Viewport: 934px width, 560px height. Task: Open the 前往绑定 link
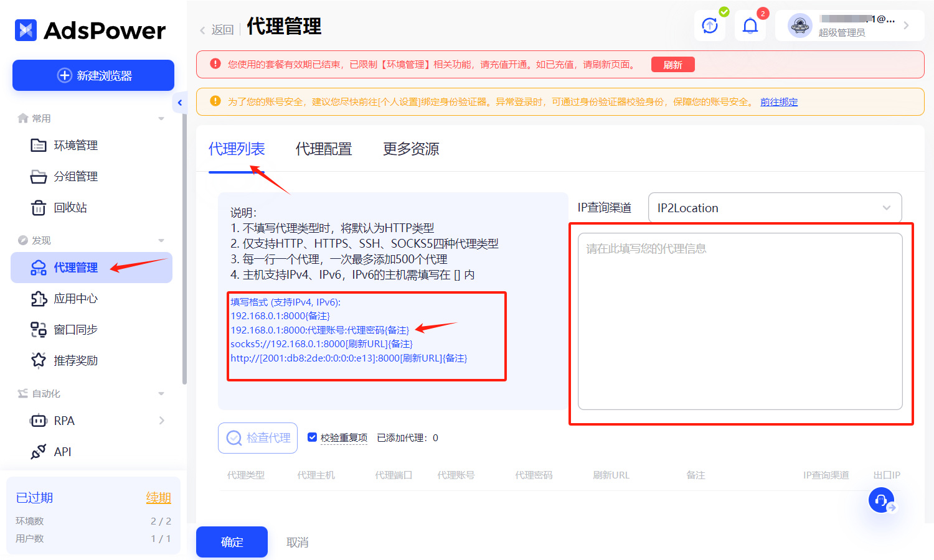(779, 101)
